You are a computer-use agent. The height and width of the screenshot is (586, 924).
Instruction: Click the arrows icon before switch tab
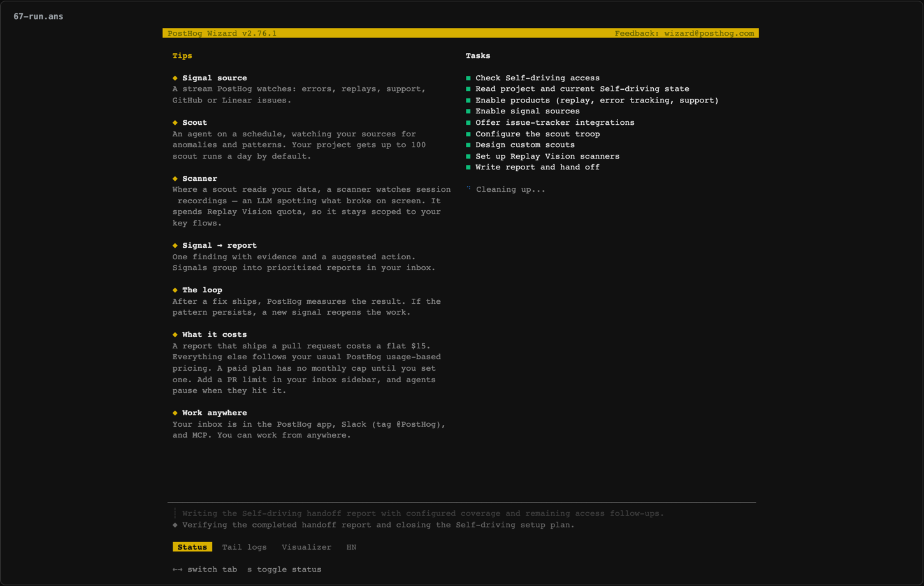click(x=177, y=569)
